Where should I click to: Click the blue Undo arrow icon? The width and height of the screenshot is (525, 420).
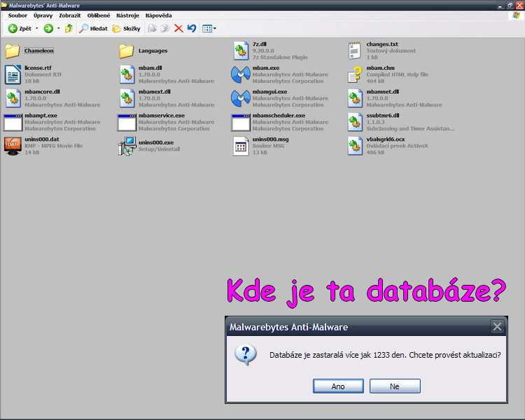(x=192, y=29)
